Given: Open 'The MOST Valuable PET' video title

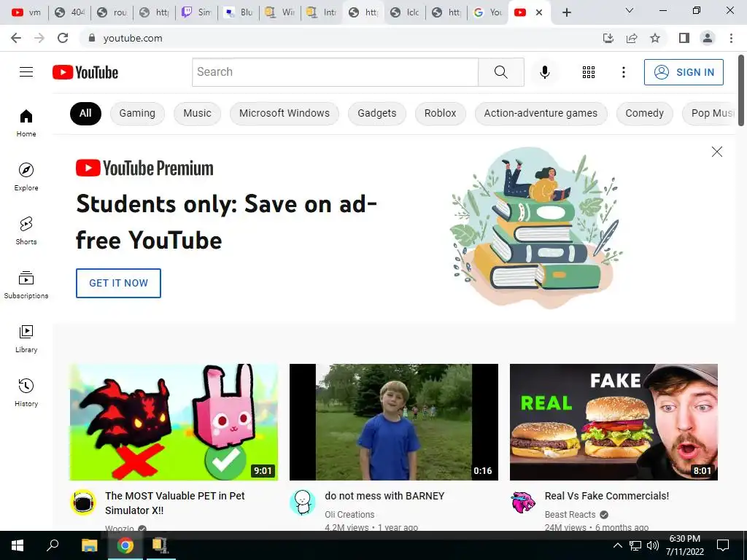Looking at the screenshot, I should 175,503.
